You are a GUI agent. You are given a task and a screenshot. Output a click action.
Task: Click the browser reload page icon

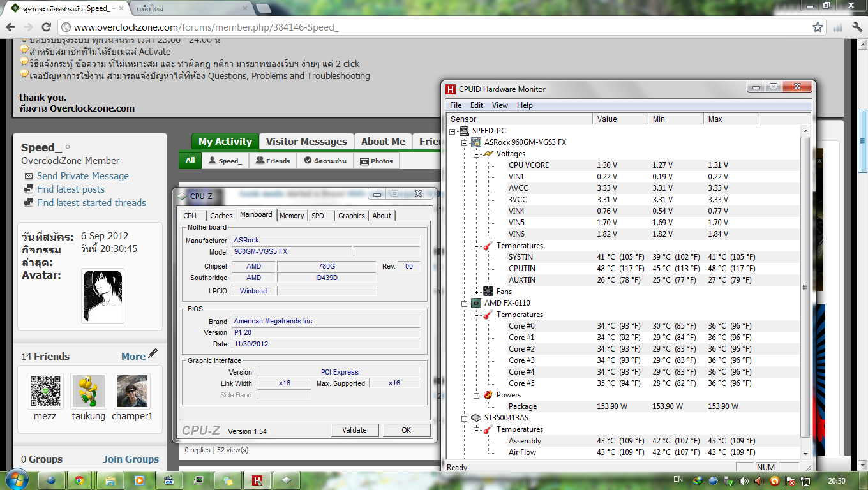[x=46, y=27]
